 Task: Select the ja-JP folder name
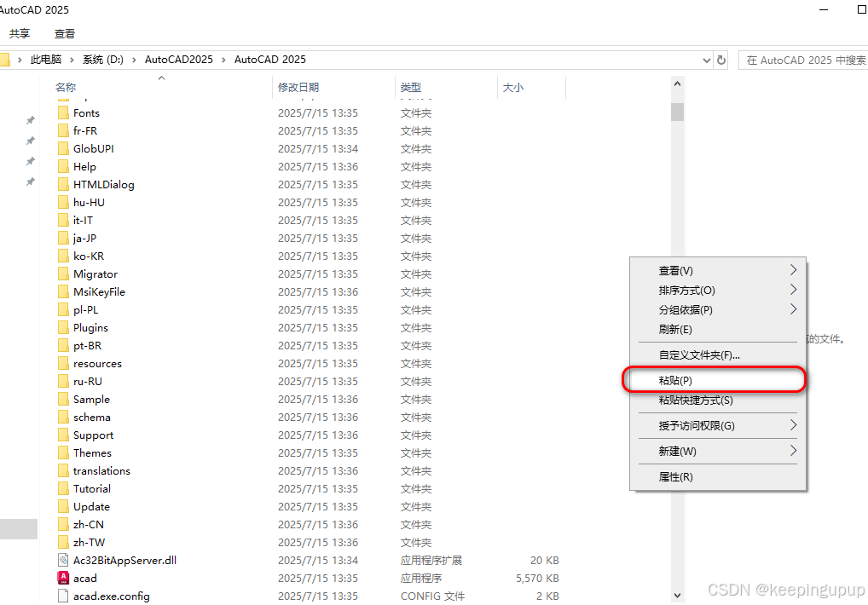point(84,239)
